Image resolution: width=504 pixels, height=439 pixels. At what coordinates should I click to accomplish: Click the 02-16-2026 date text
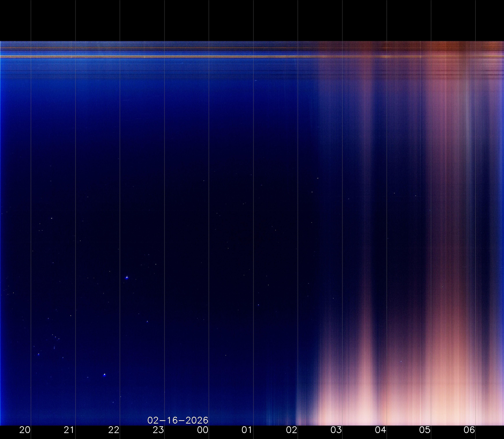[178, 420]
